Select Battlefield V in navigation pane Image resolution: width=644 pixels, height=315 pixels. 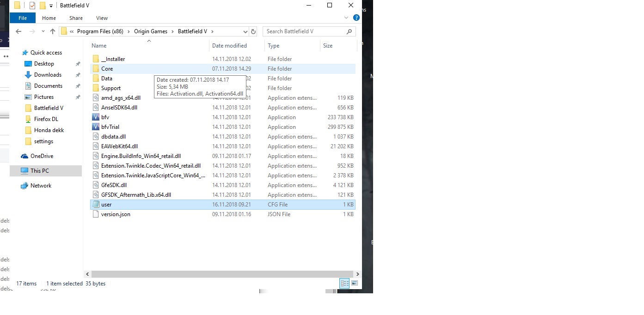point(49,108)
